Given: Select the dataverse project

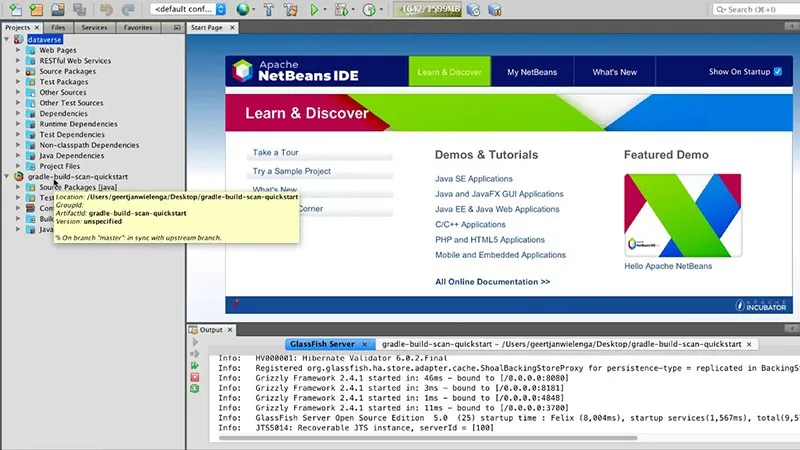Looking at the screenshot, I should [45, 39].
